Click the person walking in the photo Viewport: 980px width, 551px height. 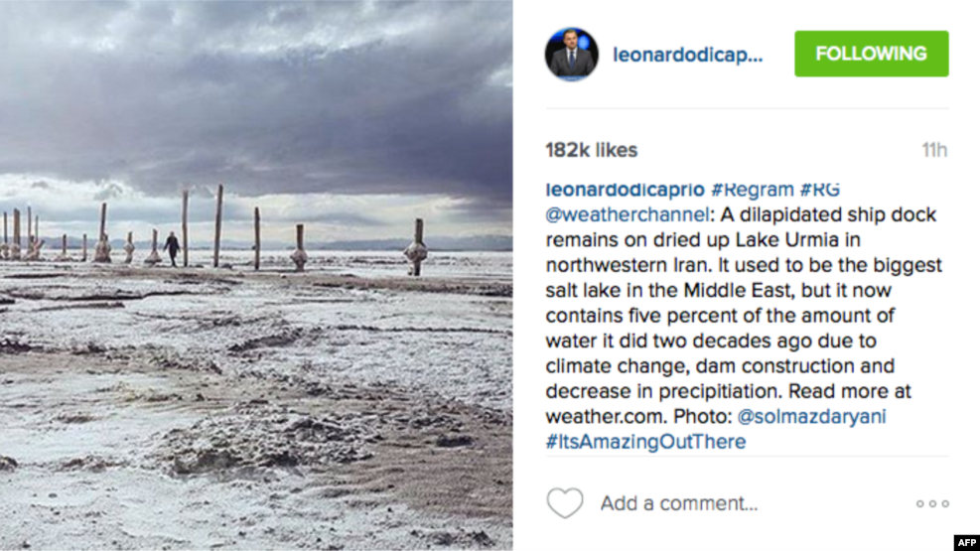[x=172, y=247]
